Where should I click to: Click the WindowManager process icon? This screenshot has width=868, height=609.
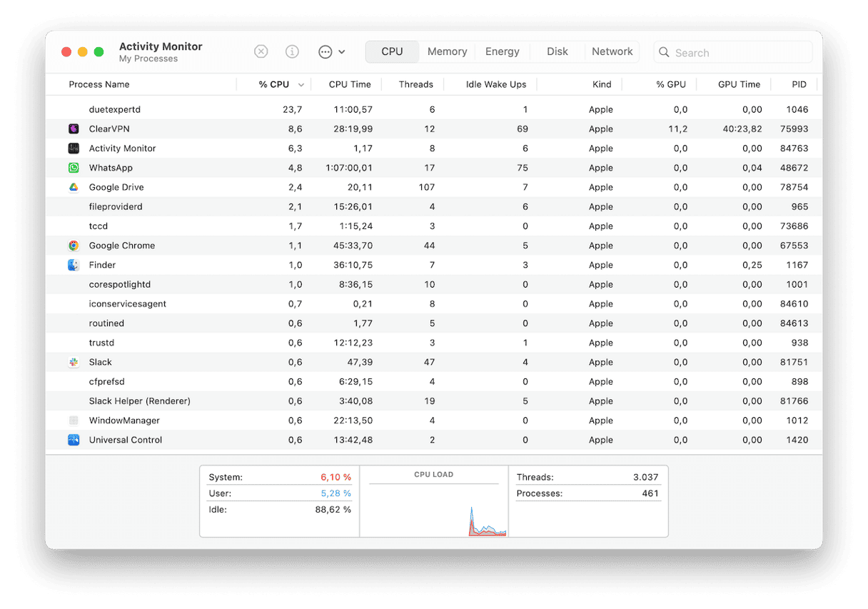pos(74,421)
